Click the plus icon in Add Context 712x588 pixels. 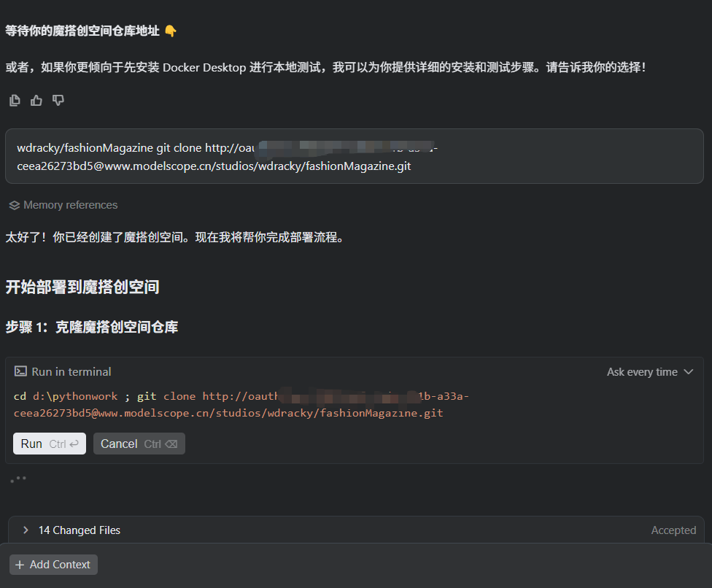pyautogui.click(x=20, y=565)
